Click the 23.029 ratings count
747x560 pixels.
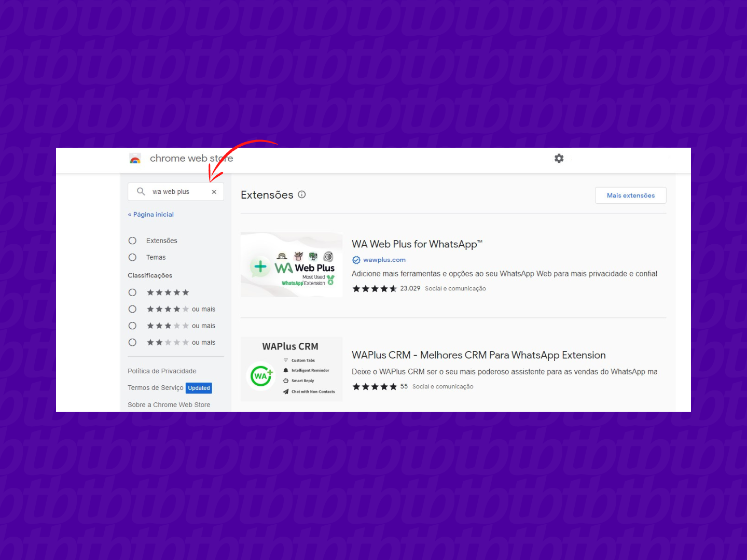[410, 288]
